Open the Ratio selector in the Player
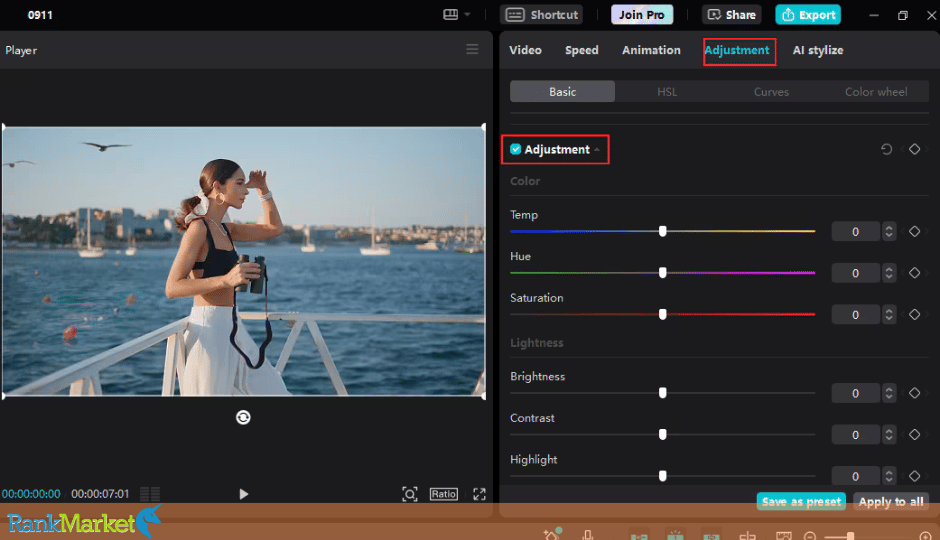940x540 pixels. pos(444,494)
